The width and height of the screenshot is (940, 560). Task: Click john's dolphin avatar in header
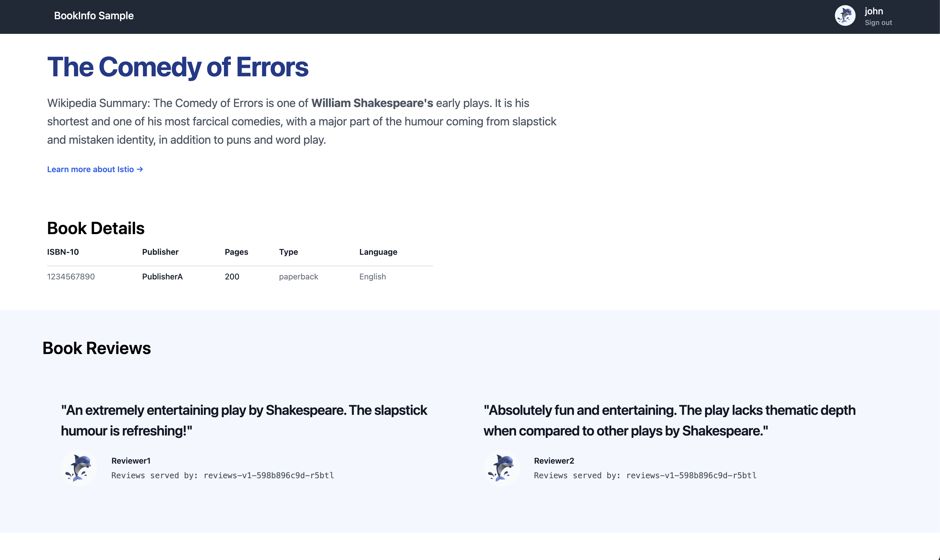[845, 16]
